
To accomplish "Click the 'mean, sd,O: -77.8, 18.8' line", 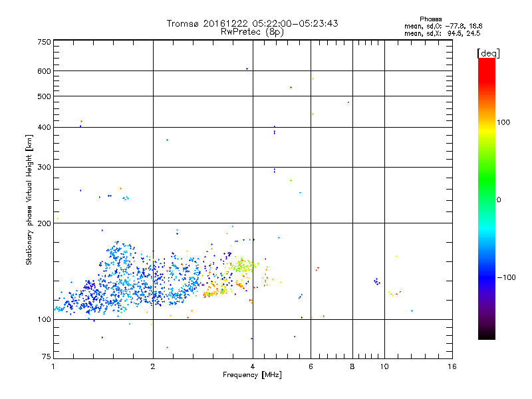I will 443,26.
